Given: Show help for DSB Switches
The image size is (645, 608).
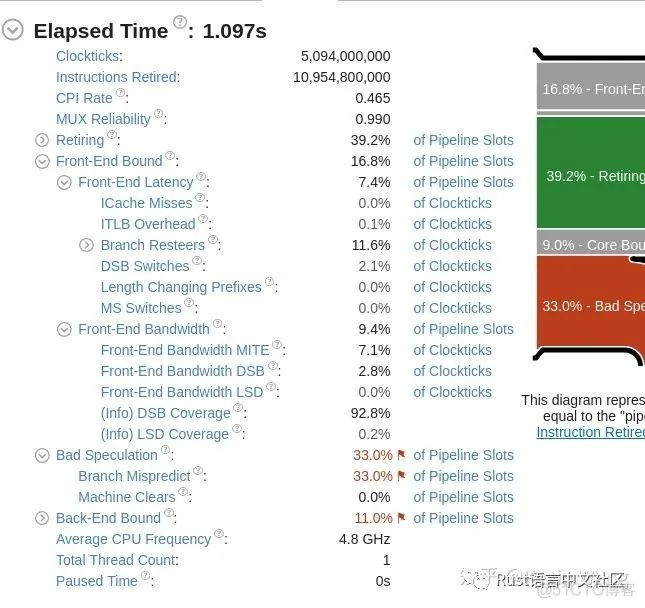Looking at the screenshot, I should click(x=197, y=263).
